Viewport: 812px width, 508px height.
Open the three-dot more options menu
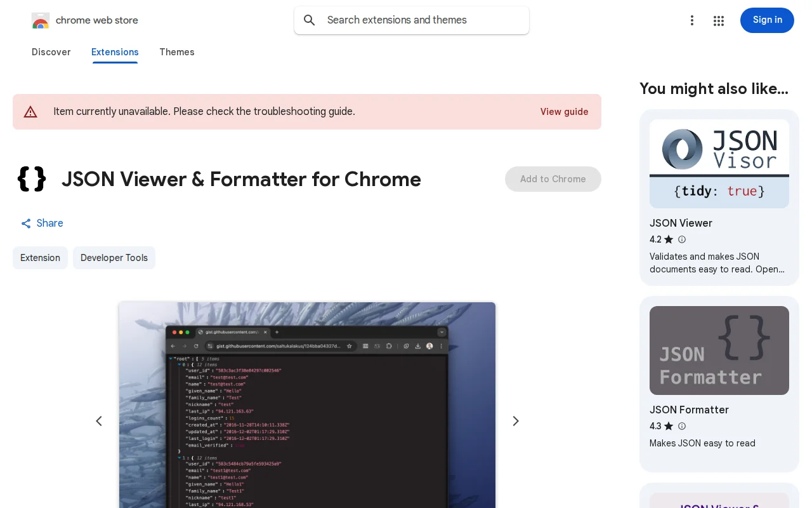(692, 20)
